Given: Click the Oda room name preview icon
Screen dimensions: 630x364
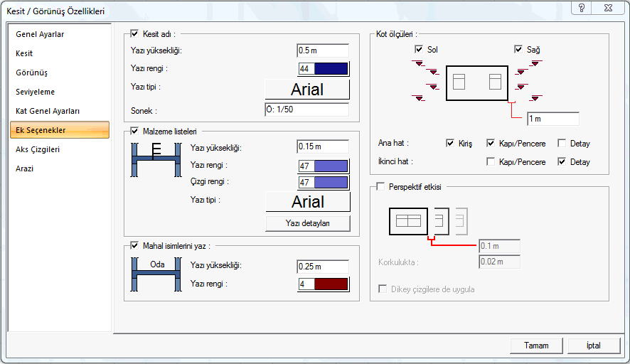Looking at the screenshot, I should click(156, 274).
